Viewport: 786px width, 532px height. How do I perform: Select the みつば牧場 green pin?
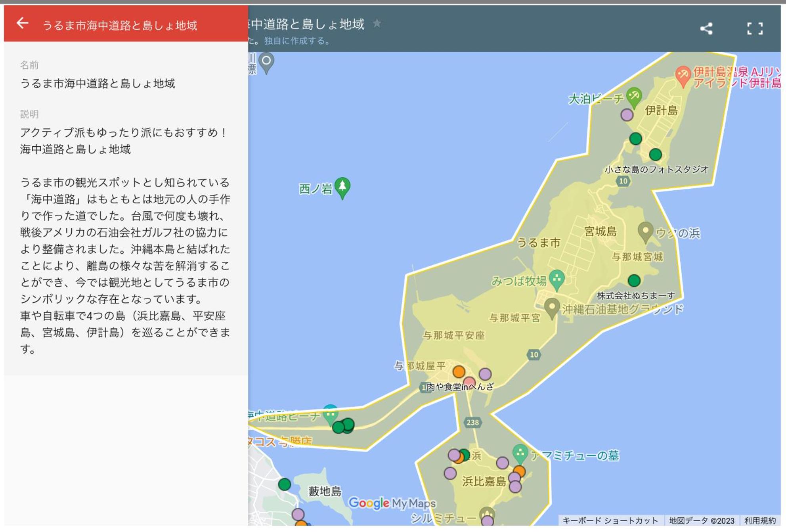pos(557,280)
